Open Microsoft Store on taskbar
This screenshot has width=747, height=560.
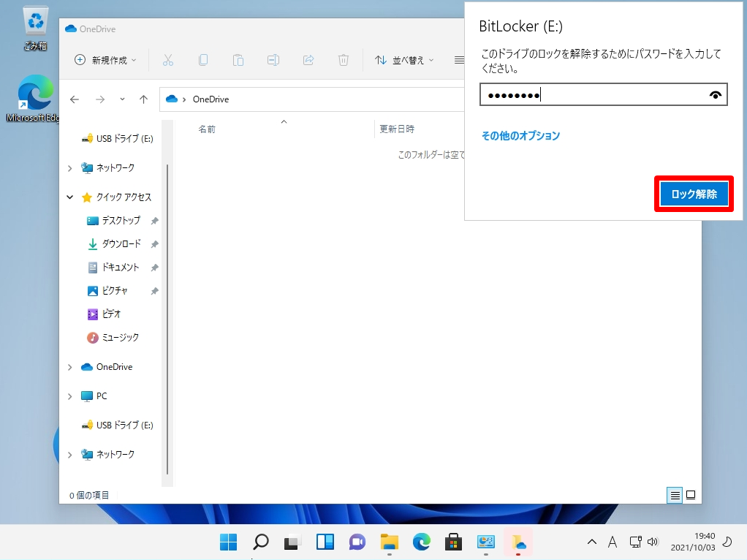coord(453,542)
